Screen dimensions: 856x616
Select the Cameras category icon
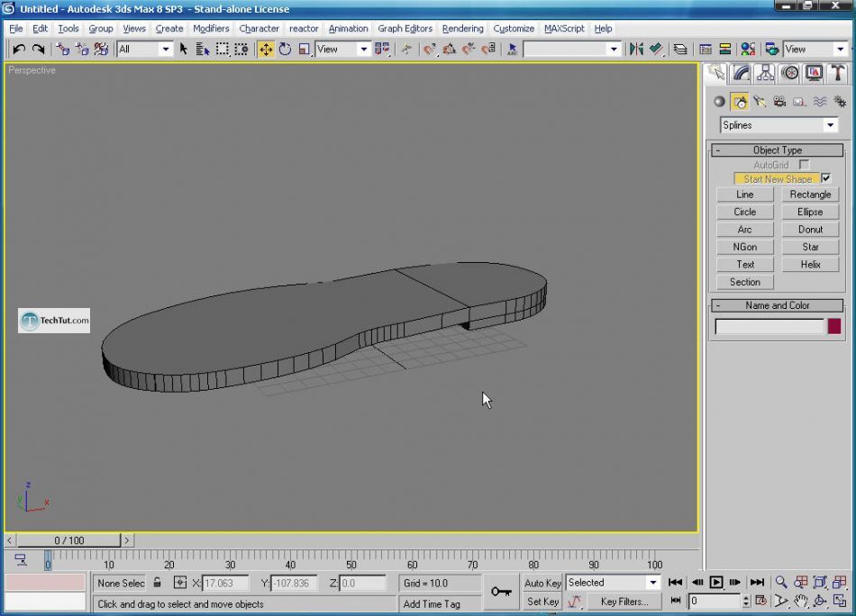coord(779,102)
